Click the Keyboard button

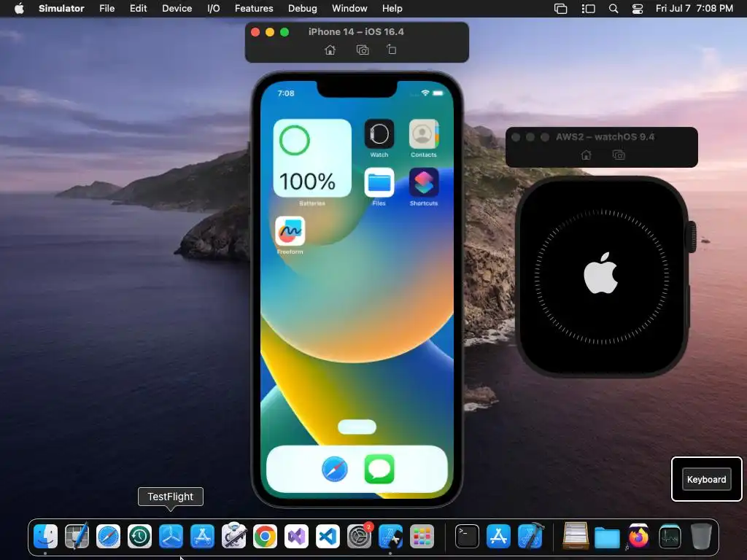pos(706,480)
